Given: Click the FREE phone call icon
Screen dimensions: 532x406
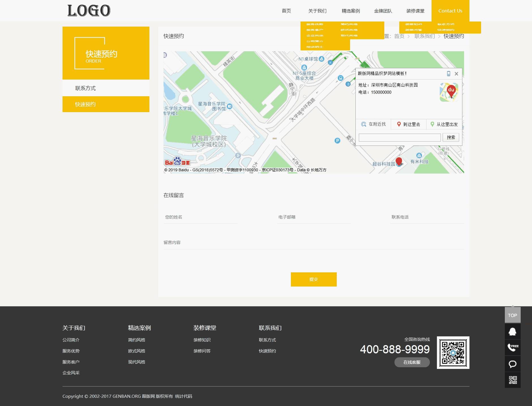Looking at the screenshot, I should [x=512, y=347].
